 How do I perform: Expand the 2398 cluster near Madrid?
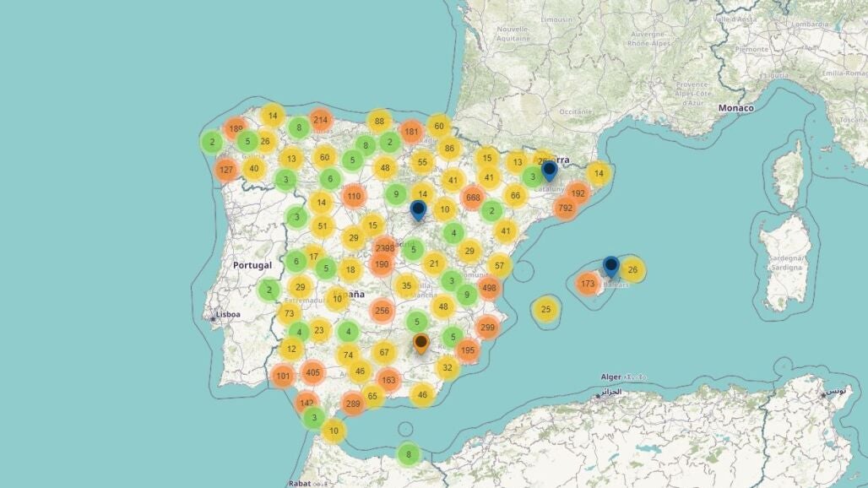[x=385, y=247]
